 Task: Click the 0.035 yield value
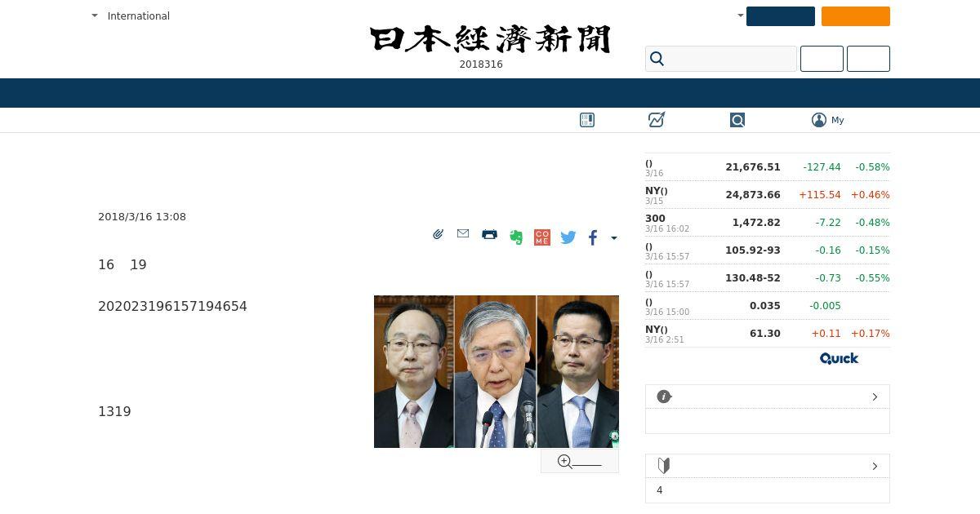point(765,306)
